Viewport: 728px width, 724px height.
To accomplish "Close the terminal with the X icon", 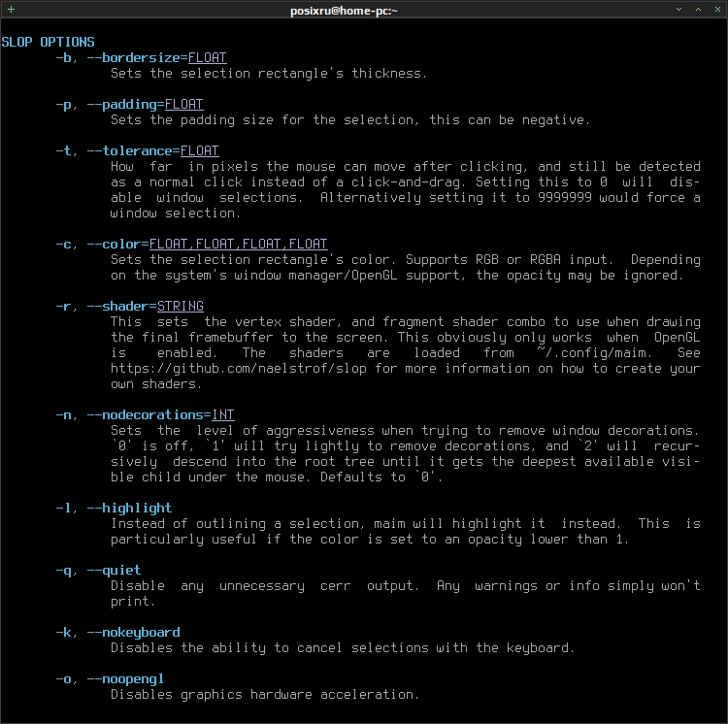I will click(717, 10).
